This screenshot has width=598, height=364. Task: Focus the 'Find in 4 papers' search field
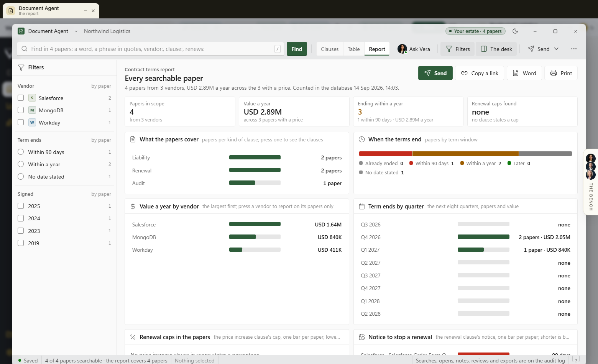pos(150,49)
